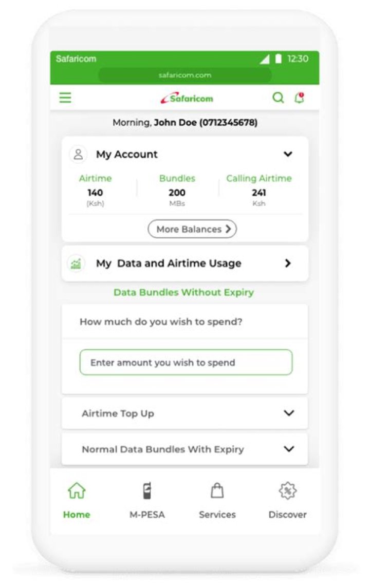Click the More Balances button
Viewport: 370px width, 588px height.
[192, 229]
